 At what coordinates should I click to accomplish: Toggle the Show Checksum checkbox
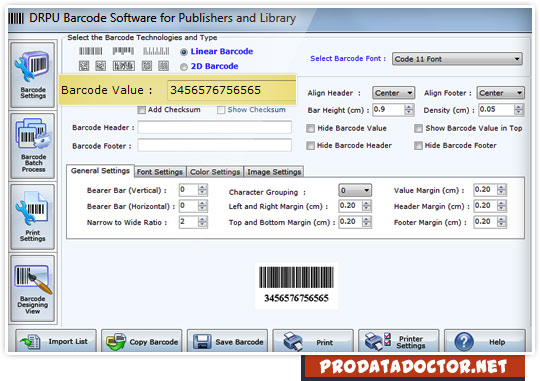click(221, 110)
